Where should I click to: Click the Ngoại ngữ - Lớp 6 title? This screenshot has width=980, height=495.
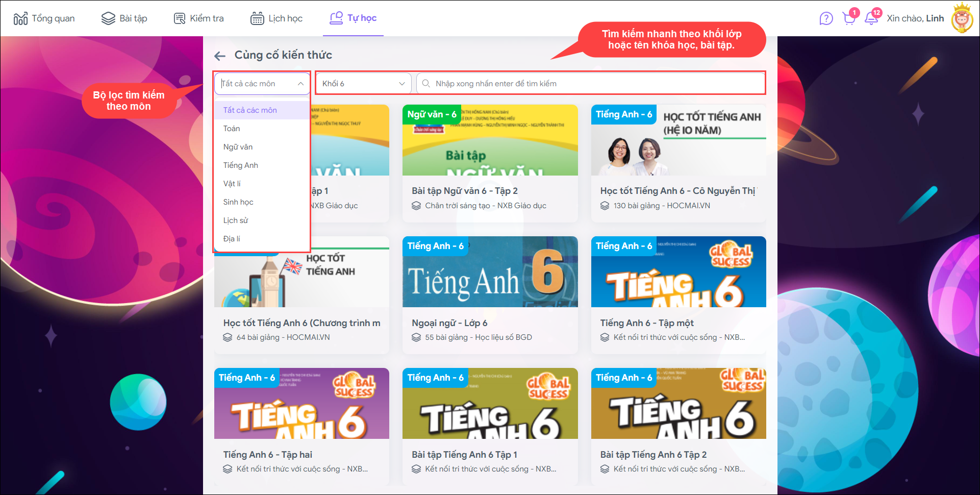[449, 323]
